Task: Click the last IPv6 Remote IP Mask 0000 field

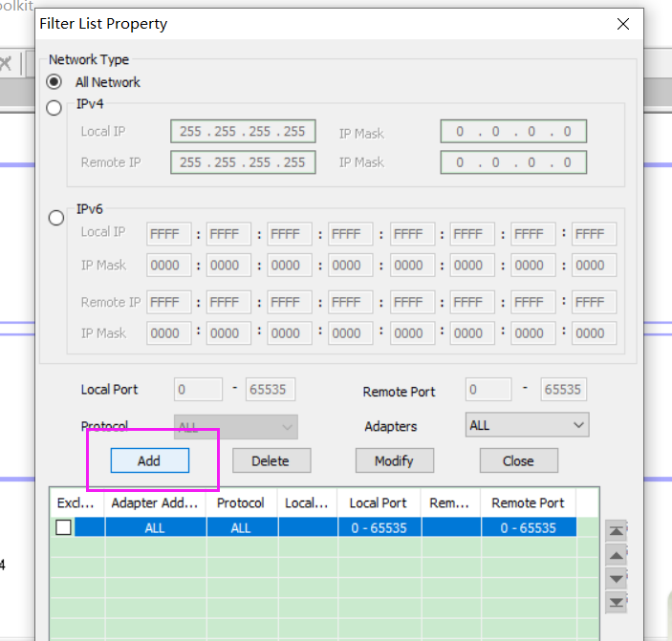Action: coord(594,333)
